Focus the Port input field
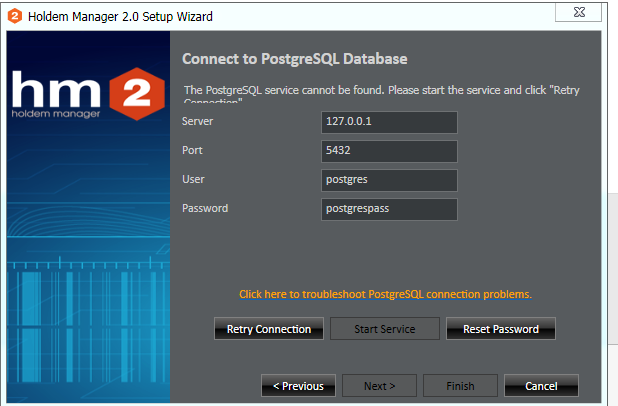The image size is (618, 406). (389, 151)
